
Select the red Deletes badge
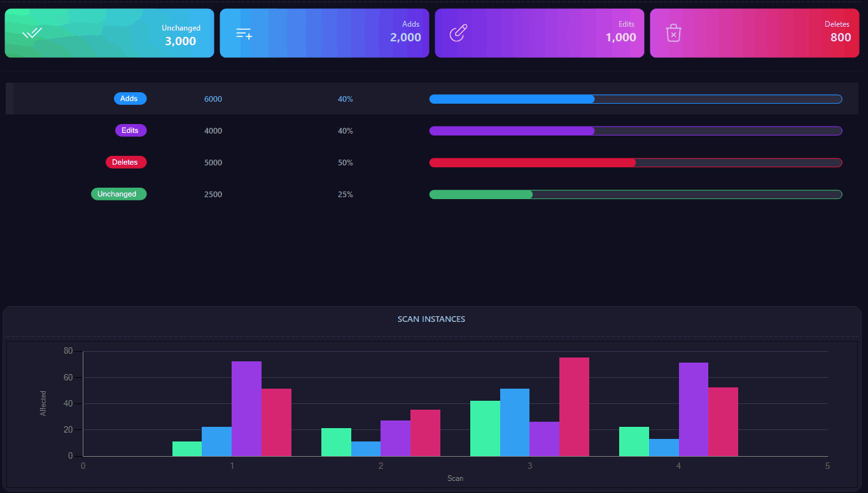(x=126, y=162)
